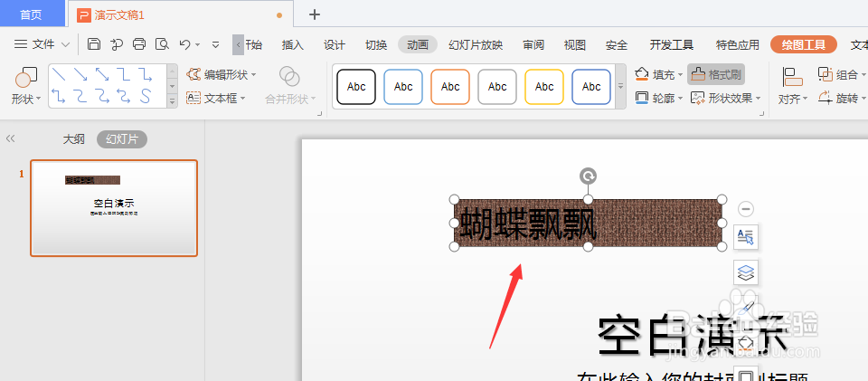
Task: Open the 视图 ribbon tab
Action: 575,45
